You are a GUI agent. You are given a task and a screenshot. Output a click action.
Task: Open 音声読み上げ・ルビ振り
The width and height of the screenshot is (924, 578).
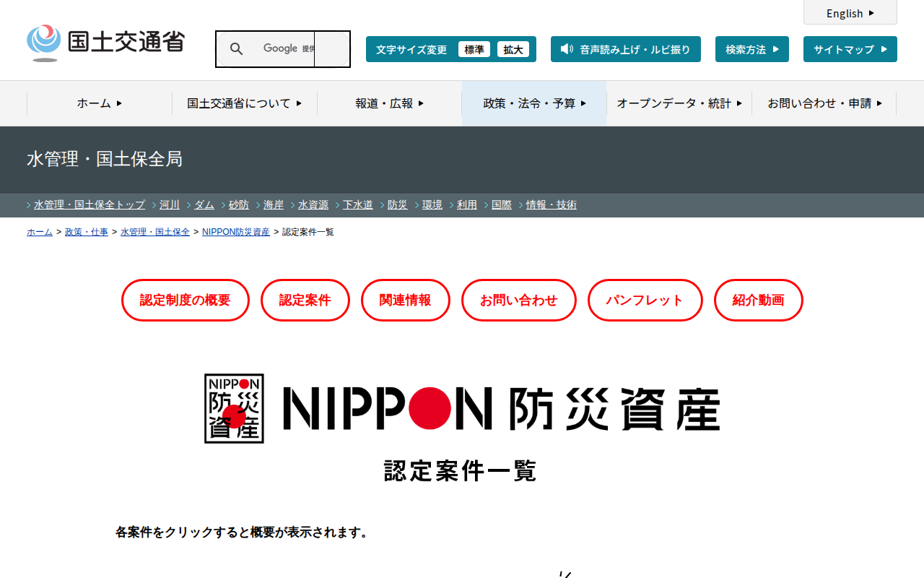(626, 49)
